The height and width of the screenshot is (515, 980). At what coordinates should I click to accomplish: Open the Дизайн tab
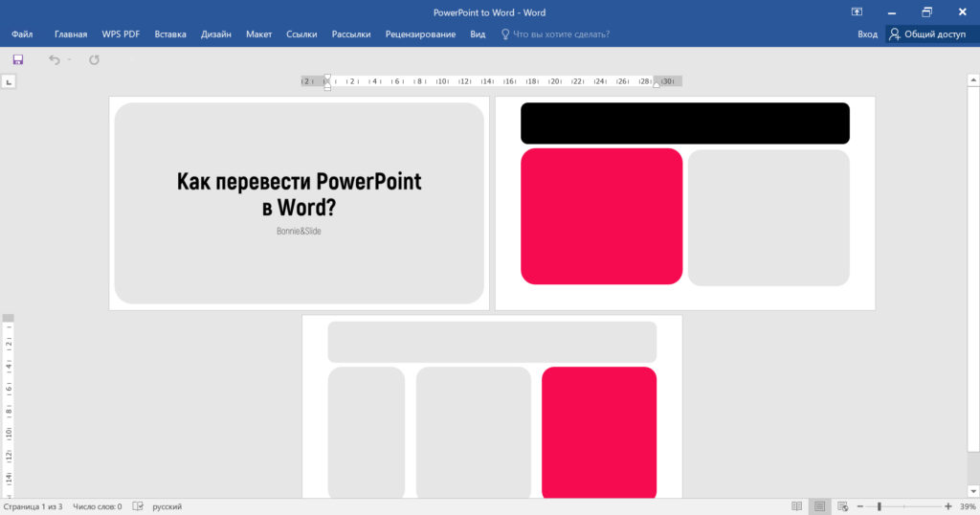pyautogui.click(x=215, y=34)
